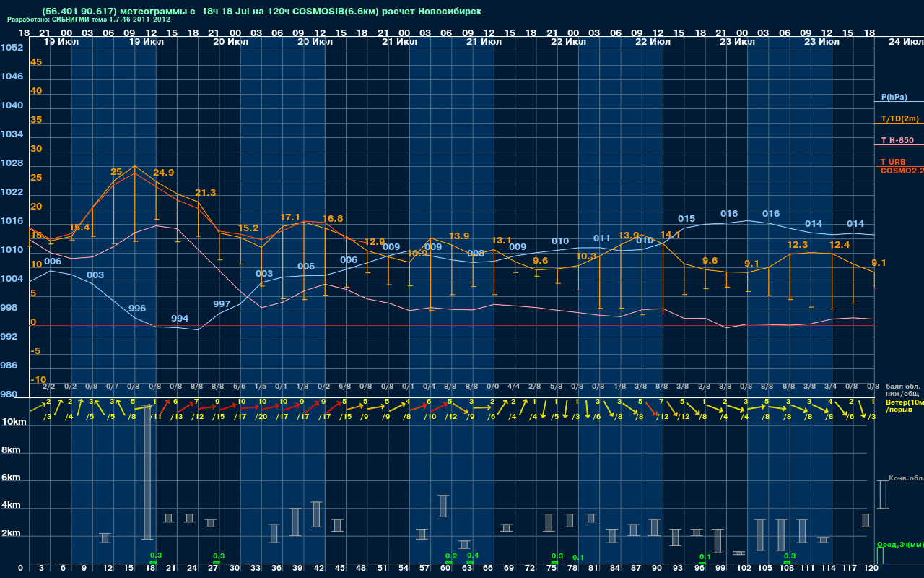Click the -10 temperature axis tick
This screenshot has width=924, height=578.
click(x=39, y=380)
